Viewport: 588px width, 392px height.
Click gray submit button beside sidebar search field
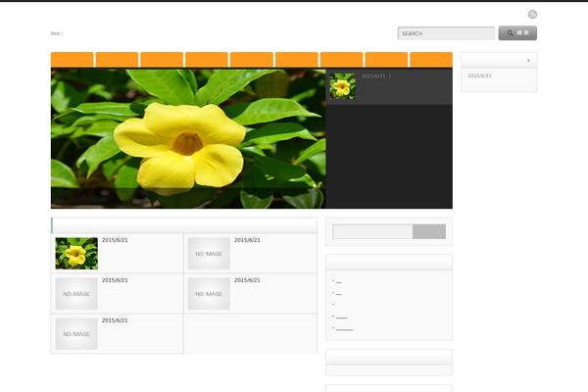coord(429,231)
